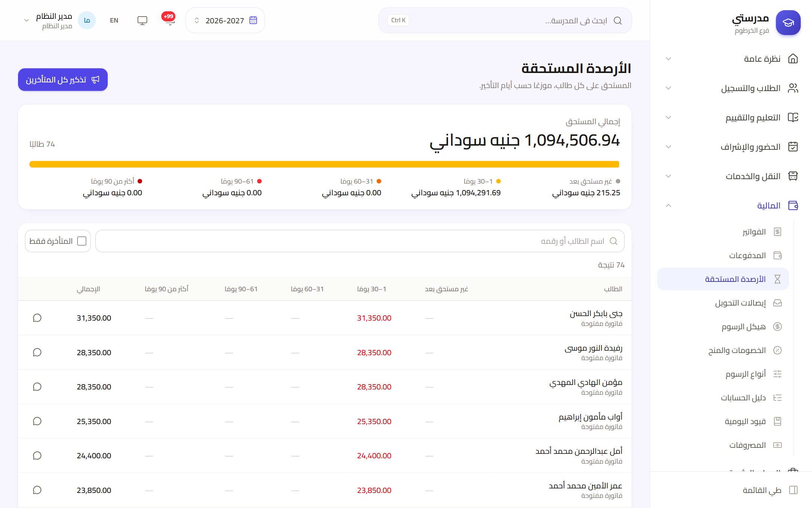The image size is (812, 508).
Task: Click the الطالب column header
Action: 613,289
